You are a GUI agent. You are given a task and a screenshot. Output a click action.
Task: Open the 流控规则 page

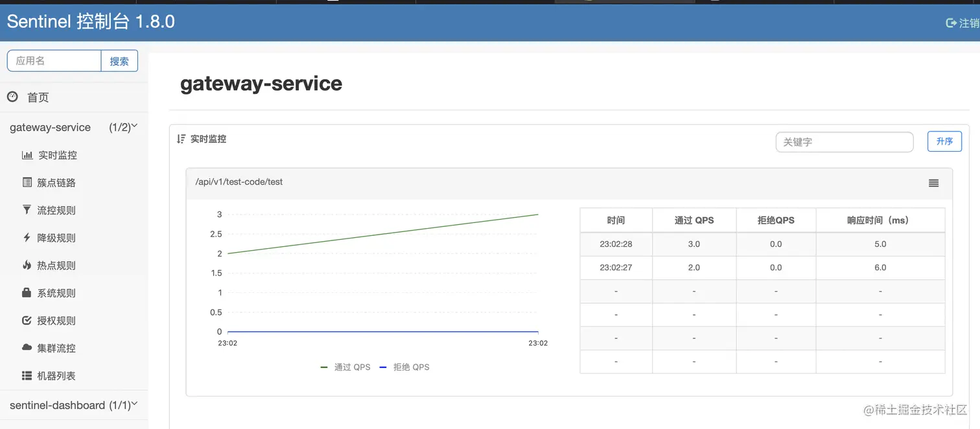click(x=56, y=211)
